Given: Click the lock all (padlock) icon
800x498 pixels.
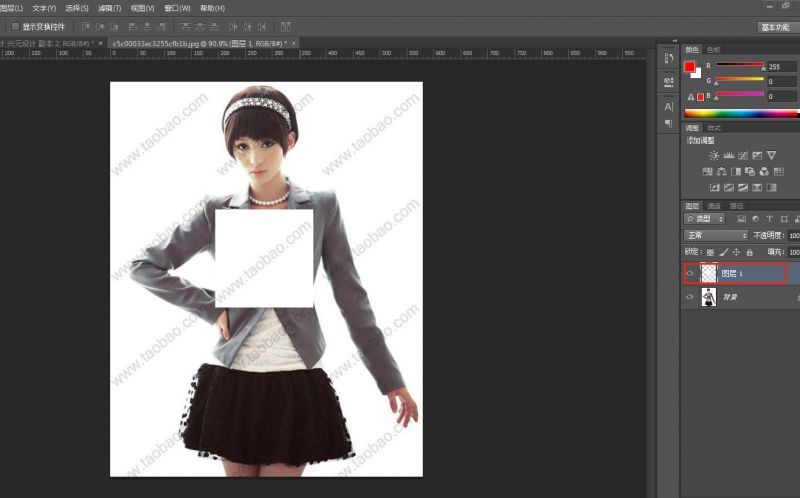Looking at the screenshot, I should (749, 252).
